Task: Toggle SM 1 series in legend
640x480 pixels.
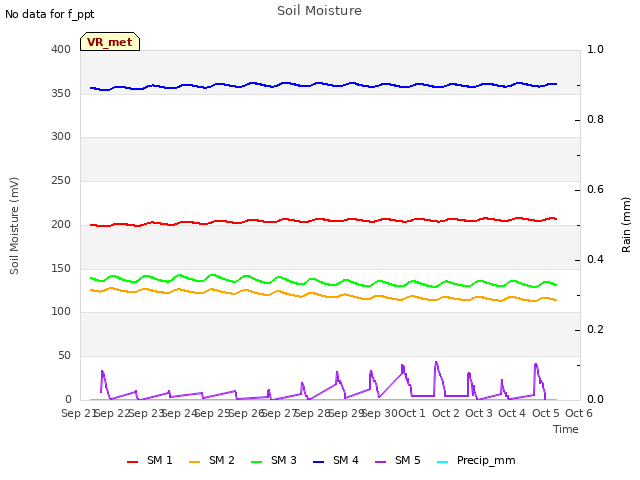Action: click(149, 460)
